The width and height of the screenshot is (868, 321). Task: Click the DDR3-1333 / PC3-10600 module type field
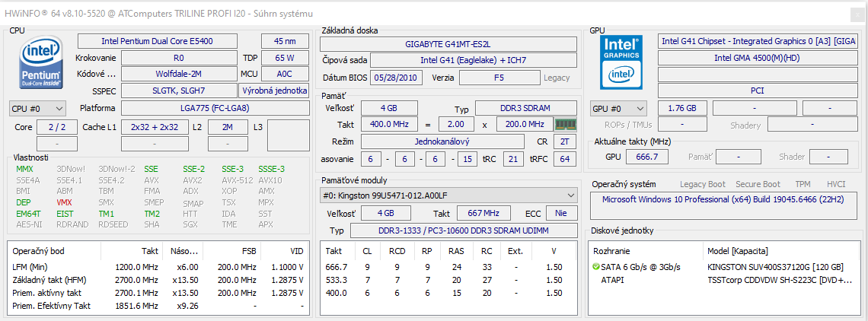click(464, 230)
